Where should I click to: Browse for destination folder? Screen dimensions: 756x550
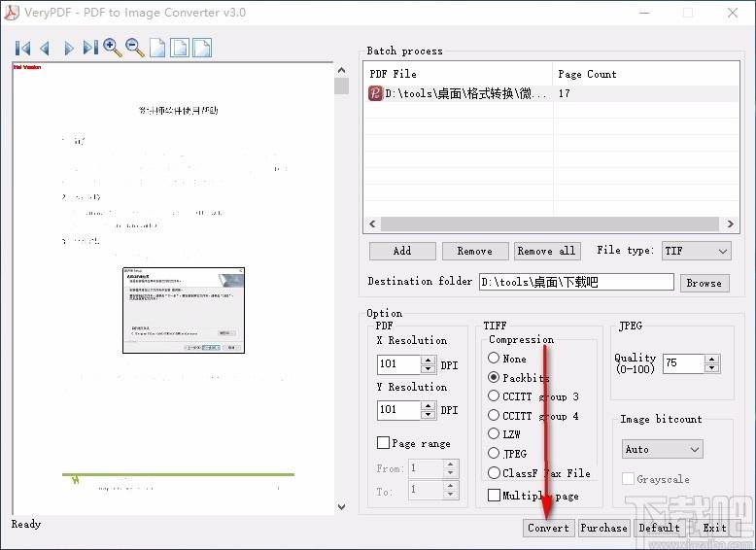tap(704, 283)
